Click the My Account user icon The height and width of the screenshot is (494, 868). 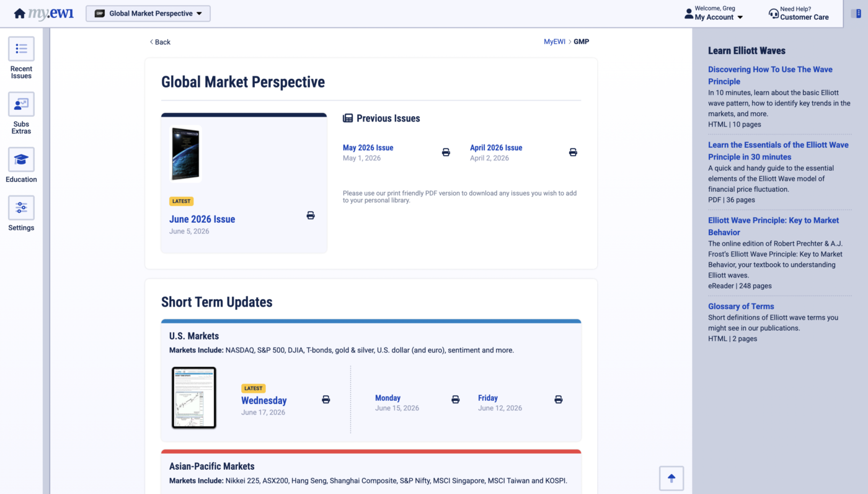(x=689, y=14)
